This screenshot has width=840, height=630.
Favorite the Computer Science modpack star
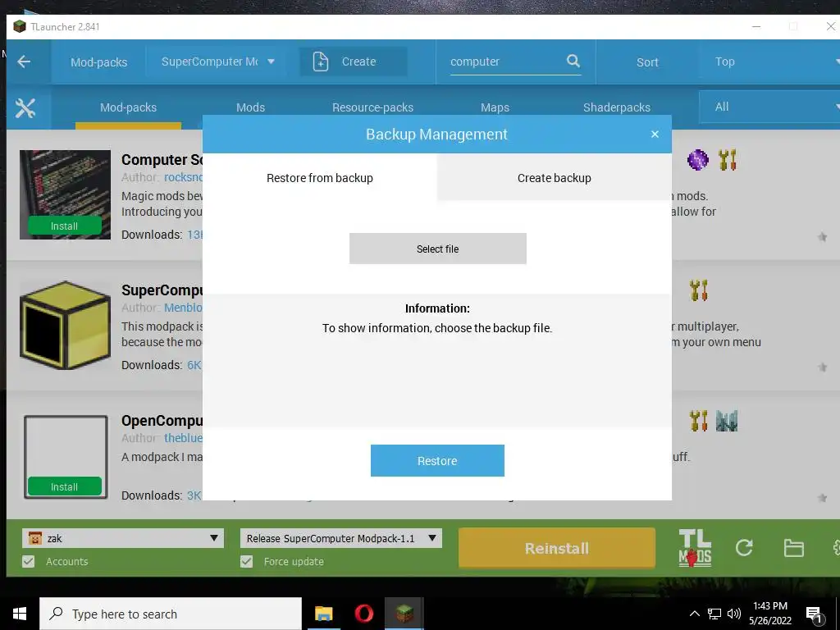822,237
